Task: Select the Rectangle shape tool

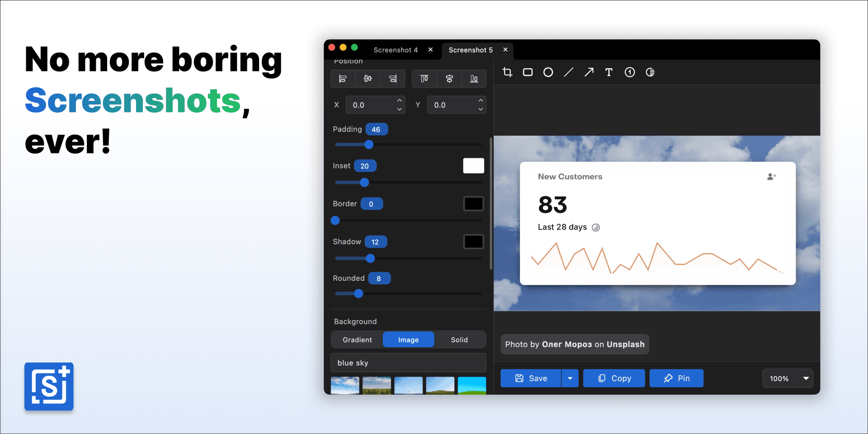Action: 528,72
